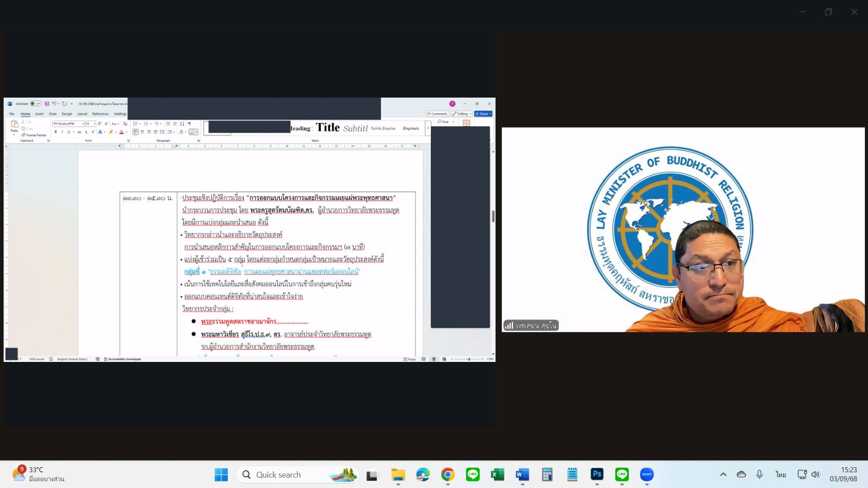Click Find in the Editing group
The image size is (868, 488).
444,122
